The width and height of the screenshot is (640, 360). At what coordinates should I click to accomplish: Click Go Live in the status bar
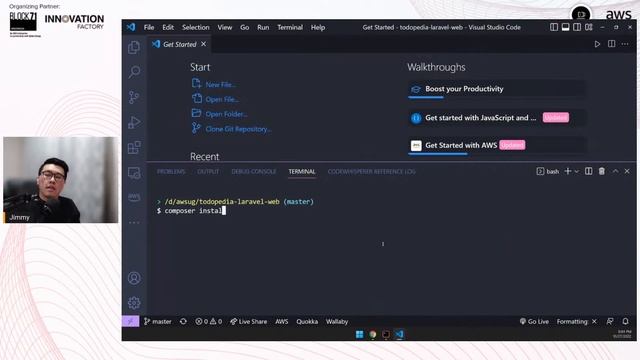[534, 322]
